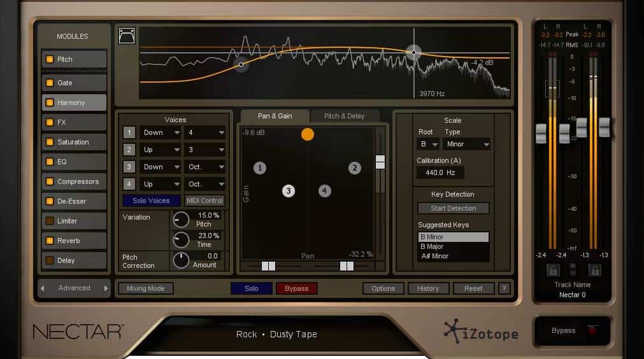The image size is (644, 359).
Task: Click the blue Solo button
Action: pos(252,288)
